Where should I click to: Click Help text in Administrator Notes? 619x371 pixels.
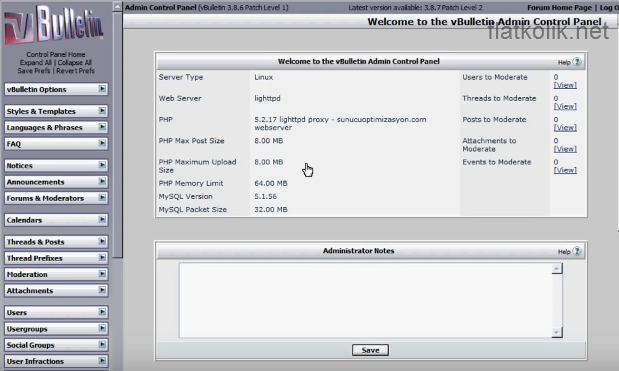point(564,252)
